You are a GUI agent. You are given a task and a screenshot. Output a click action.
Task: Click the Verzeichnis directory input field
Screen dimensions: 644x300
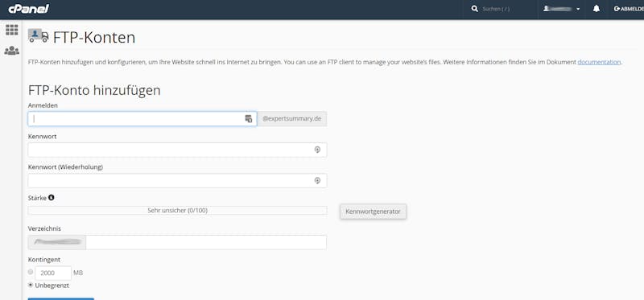point(206,242)
